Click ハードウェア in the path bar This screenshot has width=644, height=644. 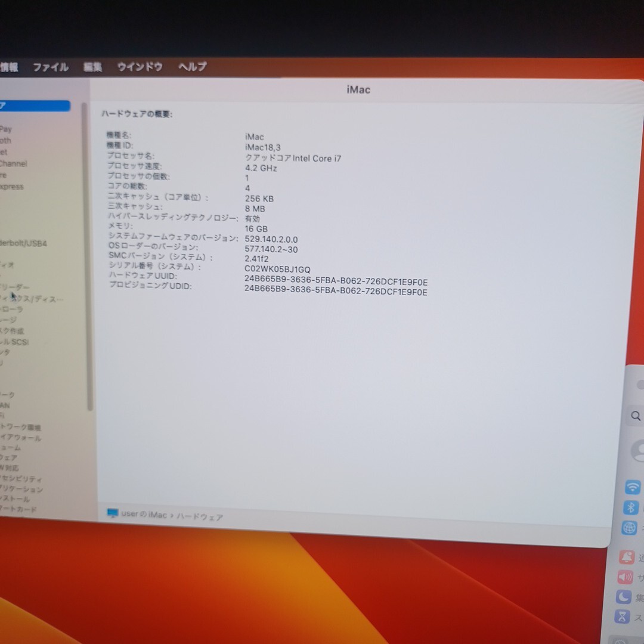pyautogui.click(x=200, y=516)
